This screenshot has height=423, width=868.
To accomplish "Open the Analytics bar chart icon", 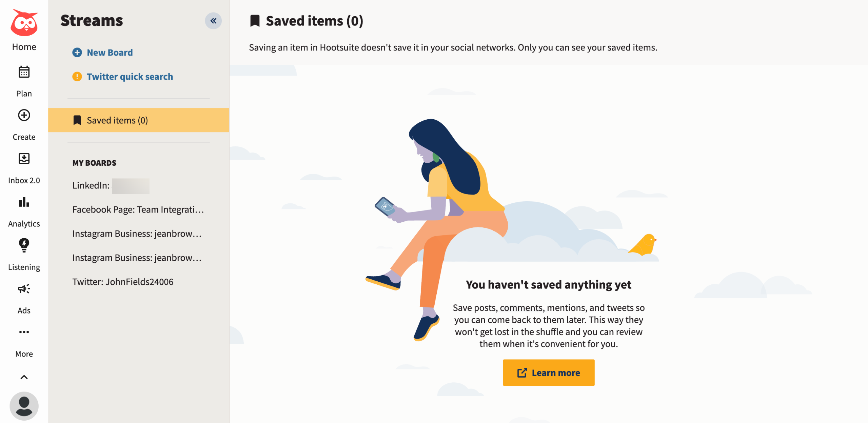I will click(24, 202).
